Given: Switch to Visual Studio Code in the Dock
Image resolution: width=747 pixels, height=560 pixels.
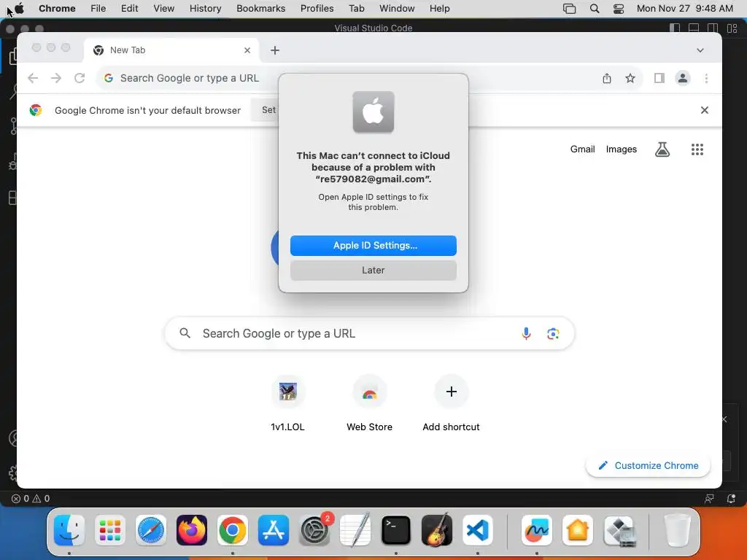Looking at the screenshot, I should coord(477,531).
